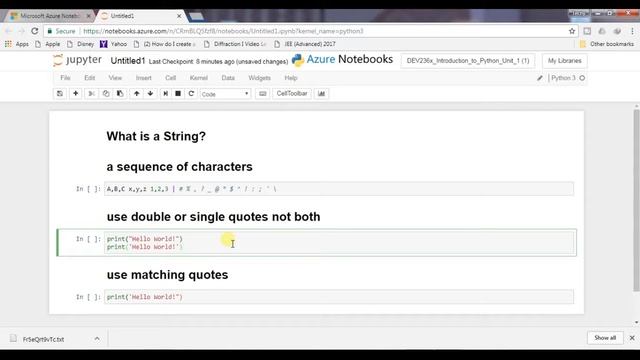Open the Edit menu

click(89, 78)
